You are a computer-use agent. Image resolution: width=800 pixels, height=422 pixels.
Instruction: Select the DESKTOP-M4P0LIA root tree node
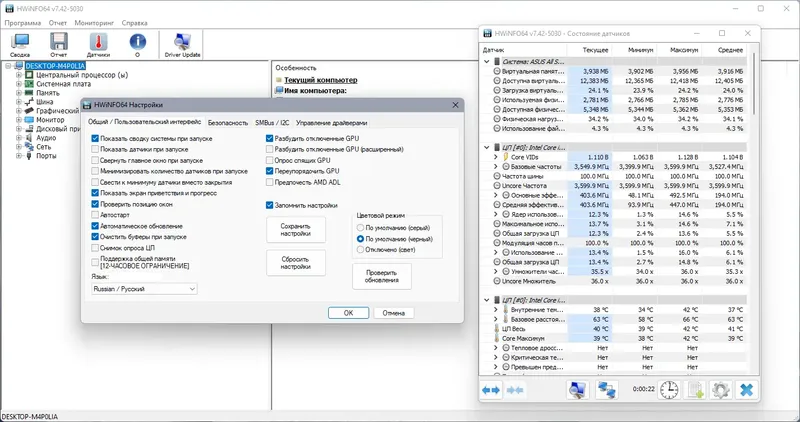pos(55,66)
